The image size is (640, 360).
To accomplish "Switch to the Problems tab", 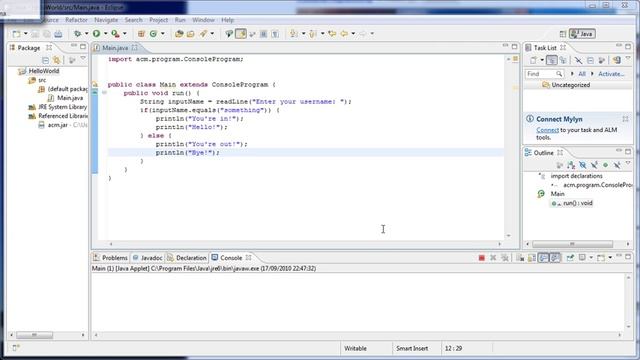I will [110, 258].
